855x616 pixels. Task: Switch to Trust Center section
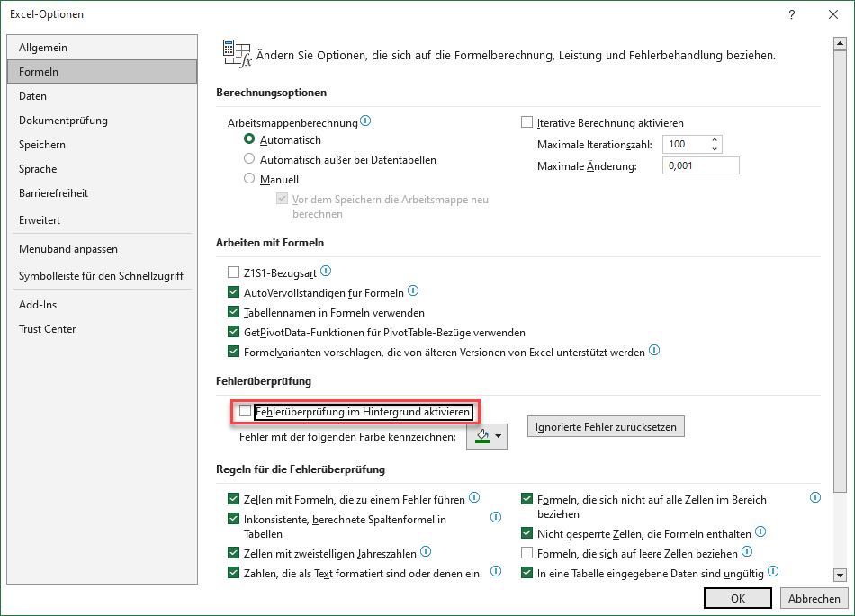tap(48, 329)
